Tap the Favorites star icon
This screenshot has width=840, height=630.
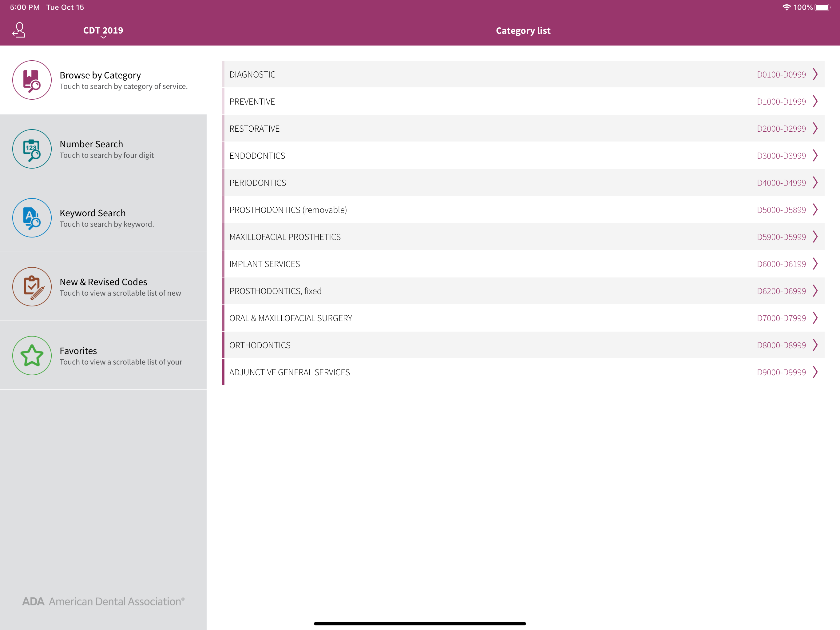(32, 356)
